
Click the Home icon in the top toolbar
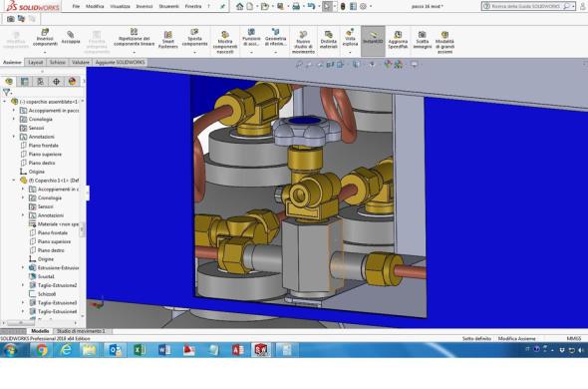coord(239,6)
